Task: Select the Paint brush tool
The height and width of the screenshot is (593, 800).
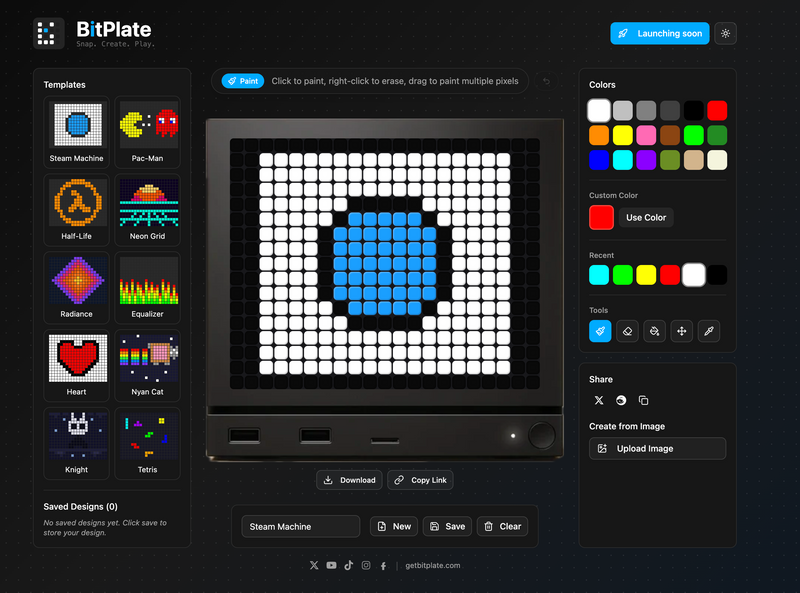Action: (599, 331)
